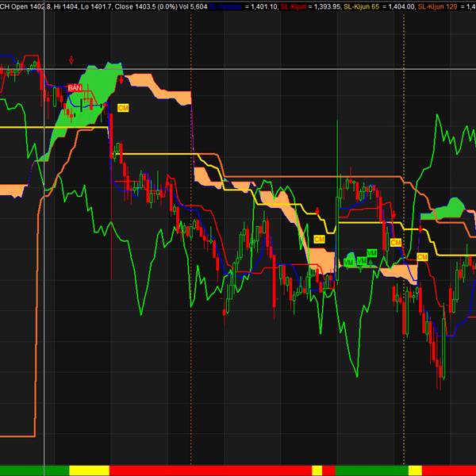Click the CM label left of the VM labels
This screenshot has height=476, width=476.
coord(319,240)
